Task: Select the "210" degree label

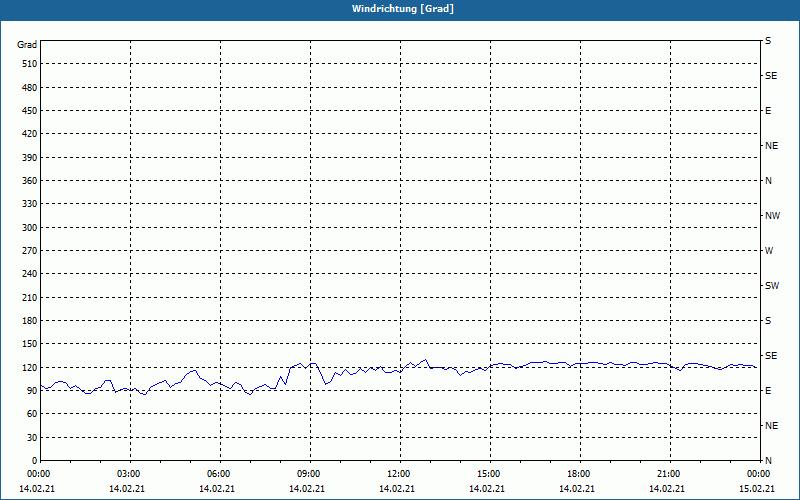Action: pyautogui.click(x=30, y=297)
